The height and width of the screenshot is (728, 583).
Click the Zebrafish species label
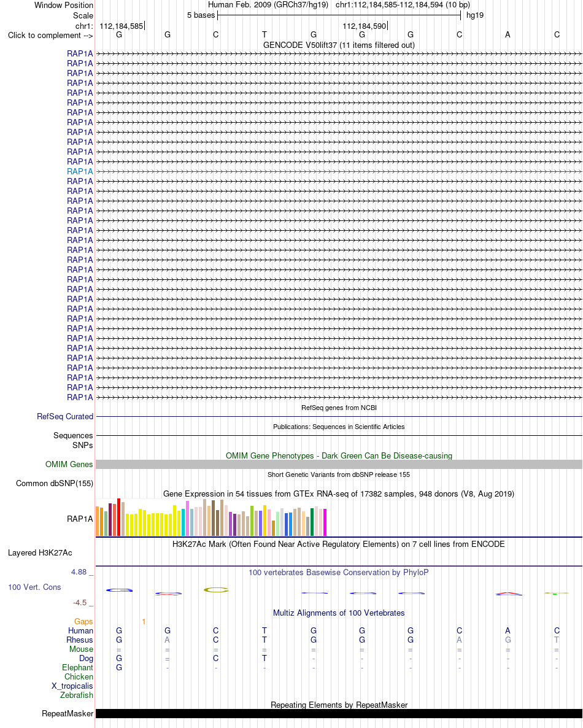[x=76, y=695]
